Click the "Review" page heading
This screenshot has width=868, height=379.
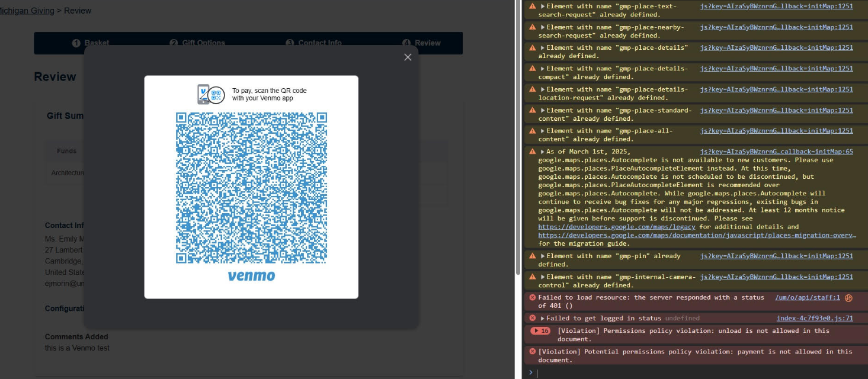[x=55, y=77]
